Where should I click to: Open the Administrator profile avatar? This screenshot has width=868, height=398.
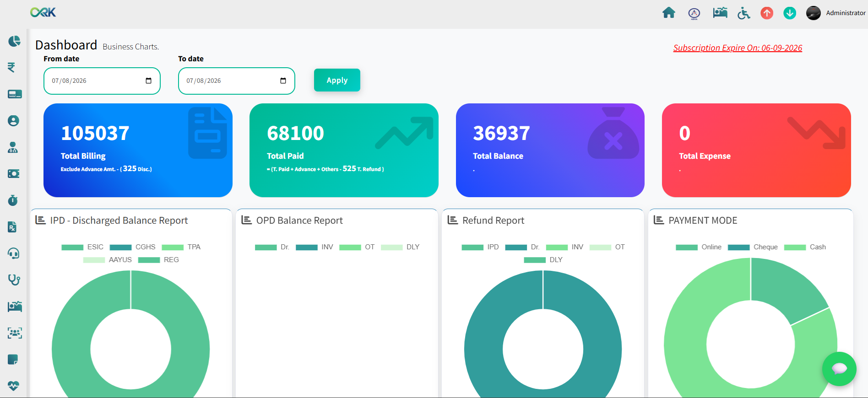[x=813, y=13]
